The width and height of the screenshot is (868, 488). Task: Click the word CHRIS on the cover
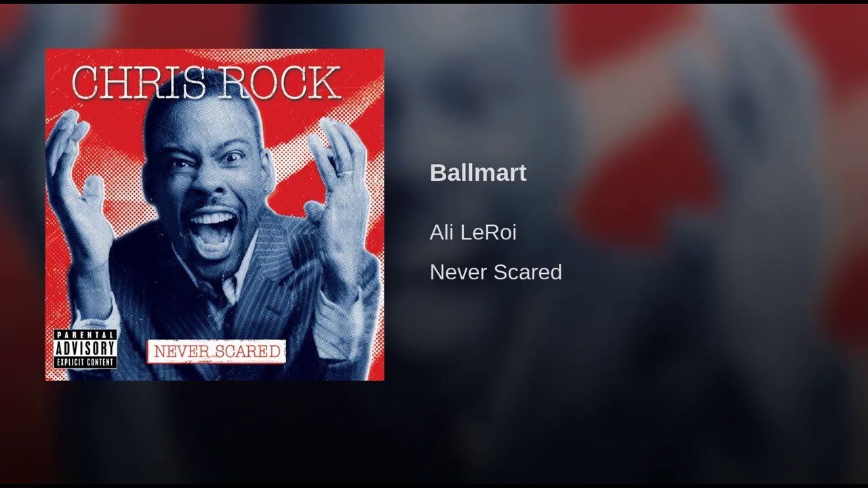(136, 81)
